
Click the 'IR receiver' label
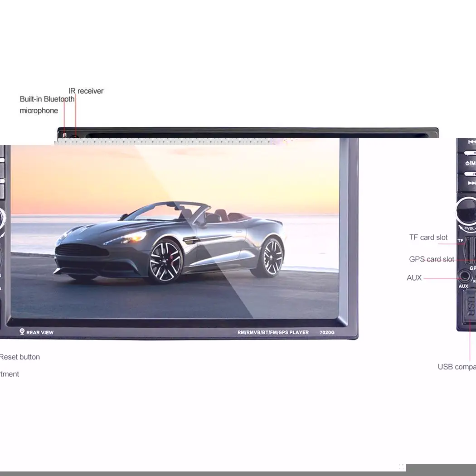click(x=86, y=91)
